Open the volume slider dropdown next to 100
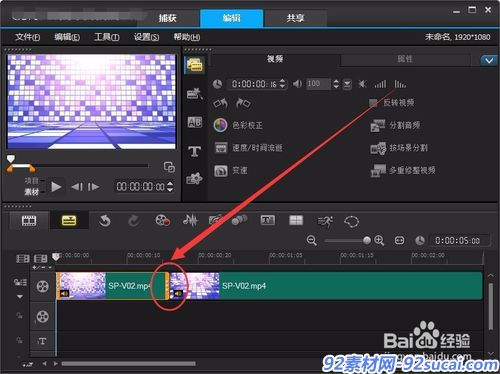The height and width of the screenshot is (374, 500). 347,84
